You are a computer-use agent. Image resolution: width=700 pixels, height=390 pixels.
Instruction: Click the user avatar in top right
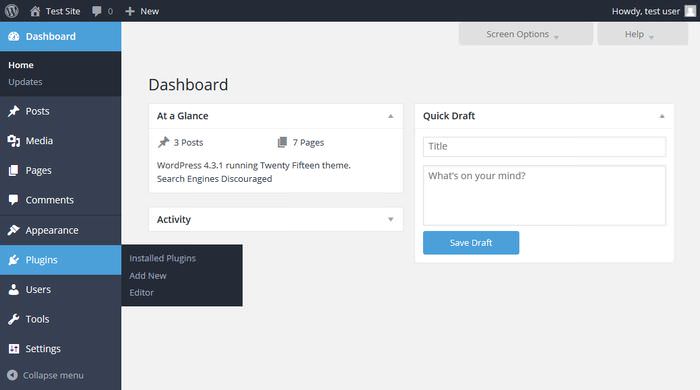(690, 11)
